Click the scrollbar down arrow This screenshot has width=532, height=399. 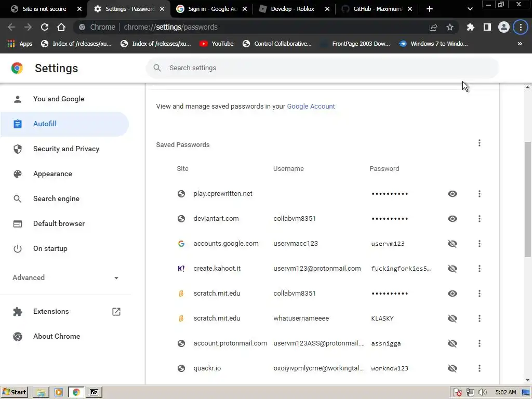(x=528, y=380)
